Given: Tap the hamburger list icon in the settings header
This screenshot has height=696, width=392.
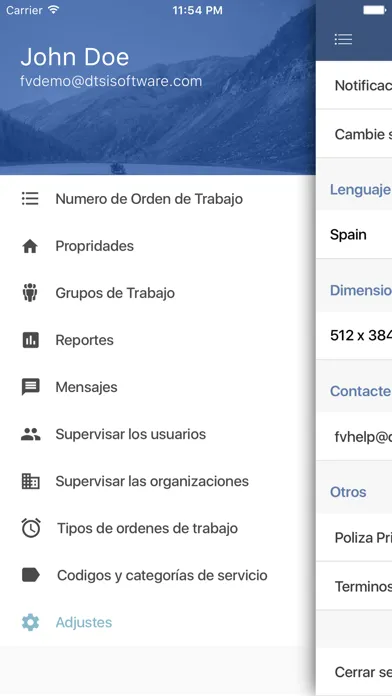Looking at the screenshot, I should pyautogui.click(x=343, y=39).
